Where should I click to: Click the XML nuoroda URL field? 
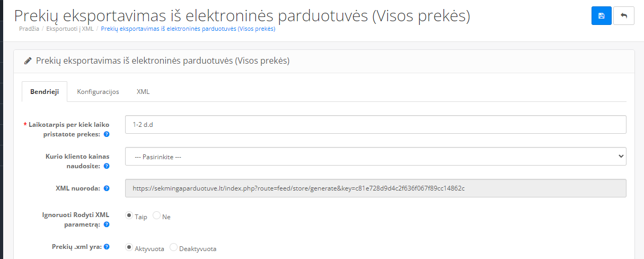click(x=375, y=188)
